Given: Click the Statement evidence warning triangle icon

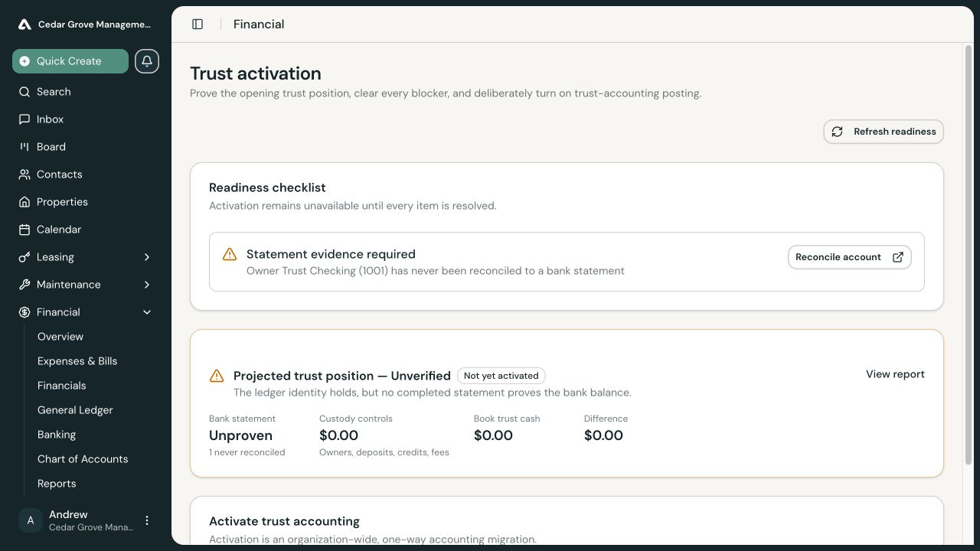Looking at the screenshot, I should pos(230,254).
